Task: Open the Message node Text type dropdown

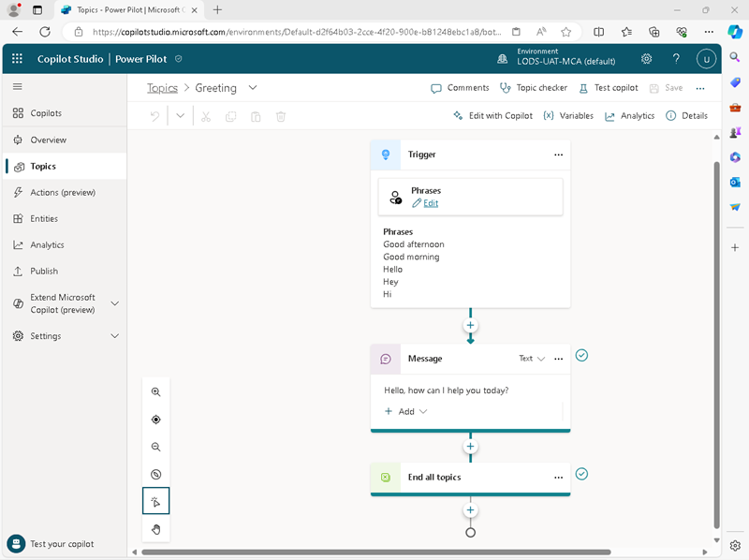Action: (x=532, y=359)
